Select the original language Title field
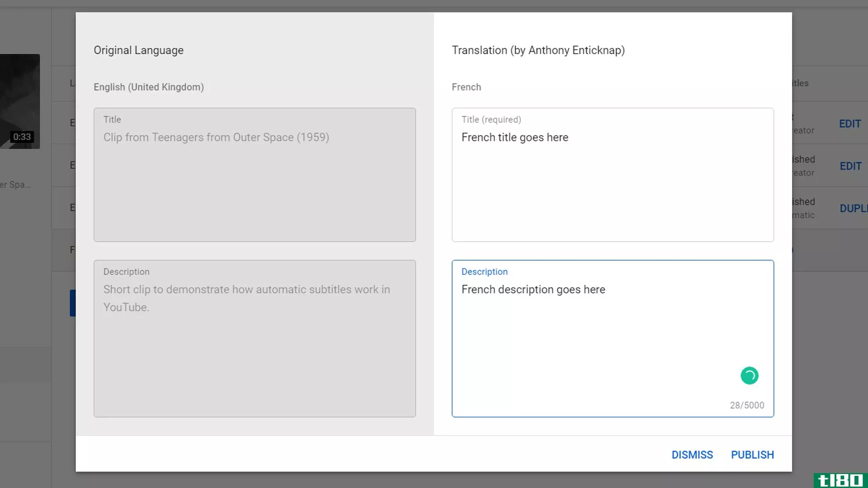The height and width of the screenshot is (488, 868). click(255, 174)
